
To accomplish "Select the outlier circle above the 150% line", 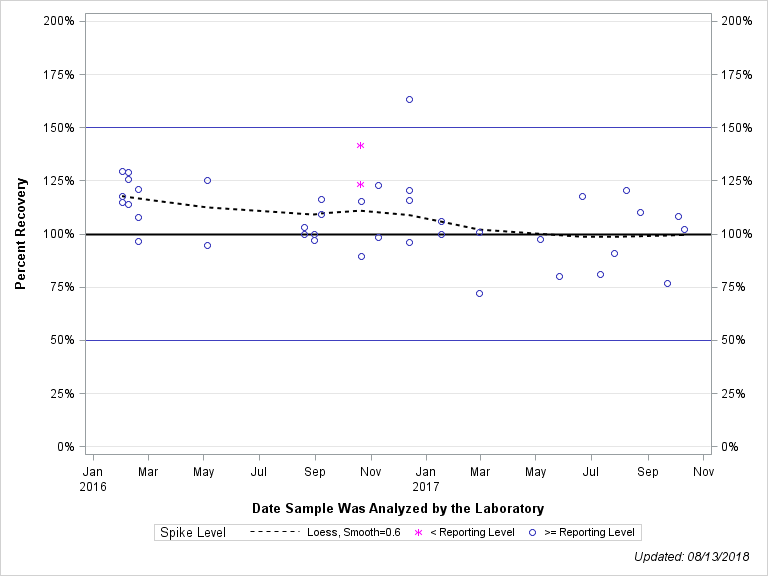I will click(409, 99).
